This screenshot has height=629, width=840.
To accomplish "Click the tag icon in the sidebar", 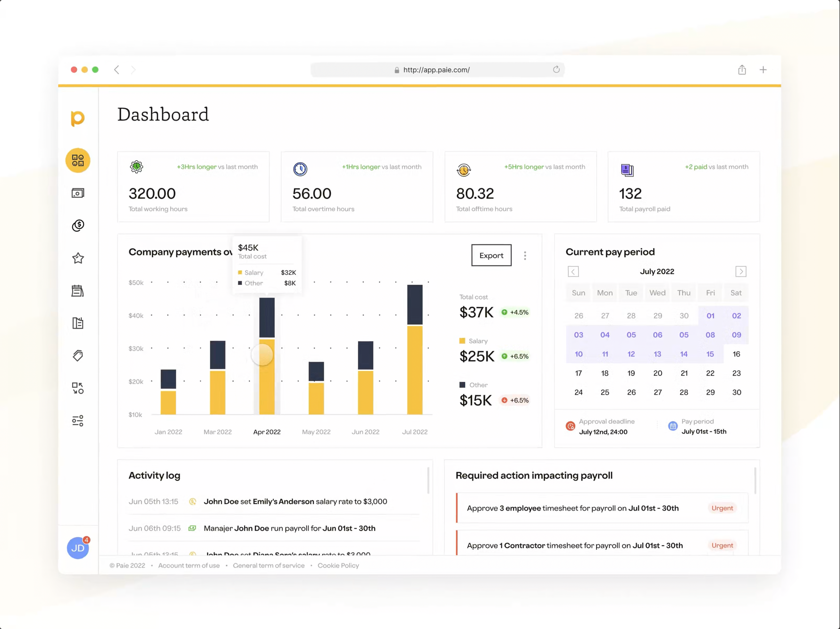I will (x=78, y=356).
